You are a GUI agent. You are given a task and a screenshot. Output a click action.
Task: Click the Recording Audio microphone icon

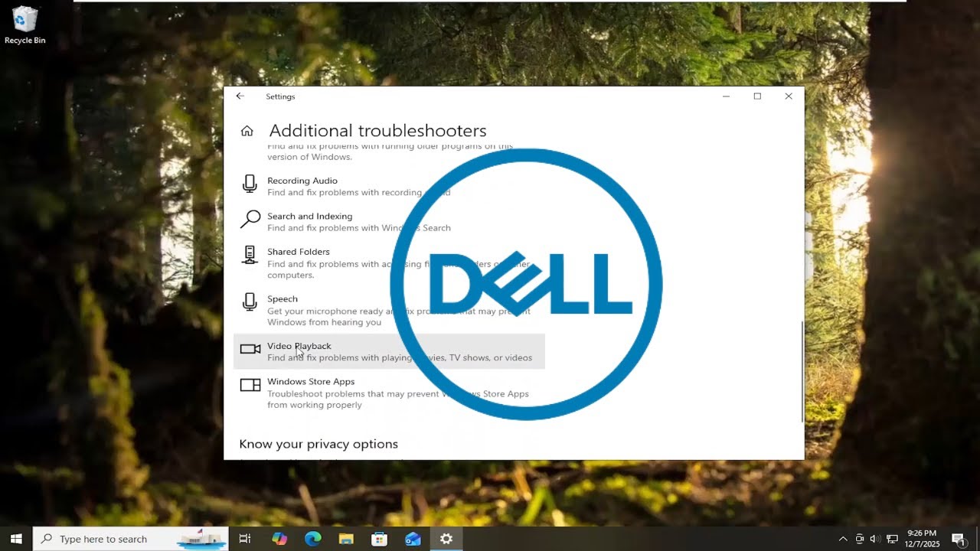click(250, 184)
